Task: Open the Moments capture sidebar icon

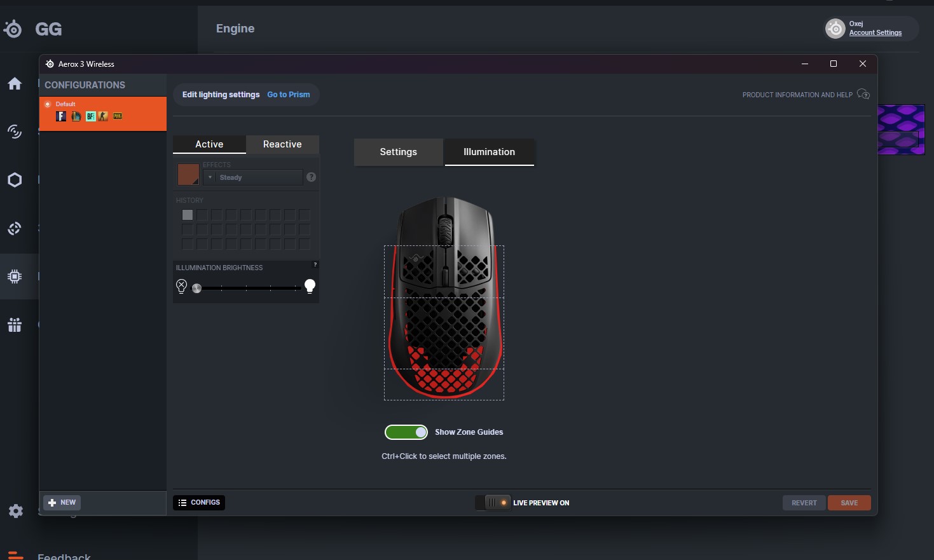Action: (15, 228)
